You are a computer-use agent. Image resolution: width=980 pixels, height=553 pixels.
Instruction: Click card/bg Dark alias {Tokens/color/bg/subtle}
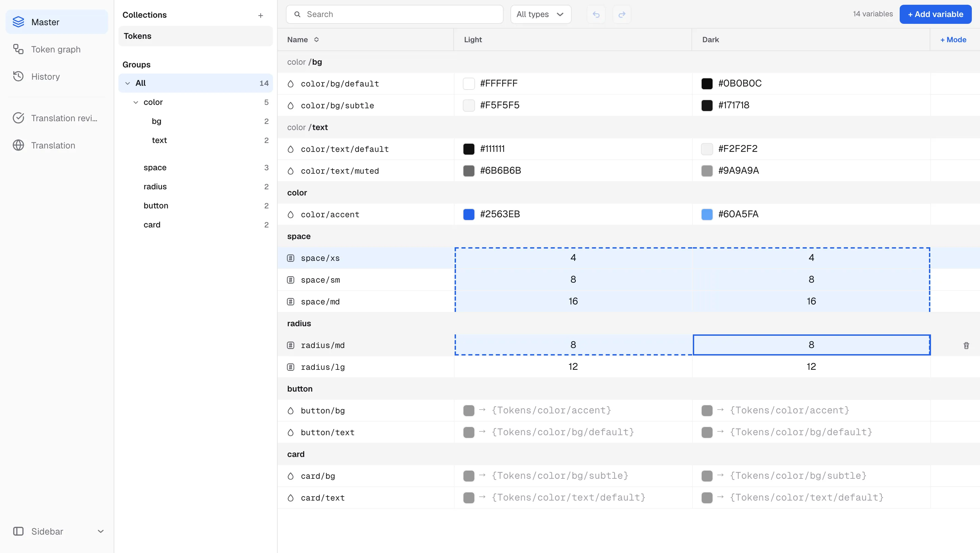pos(798,476)
